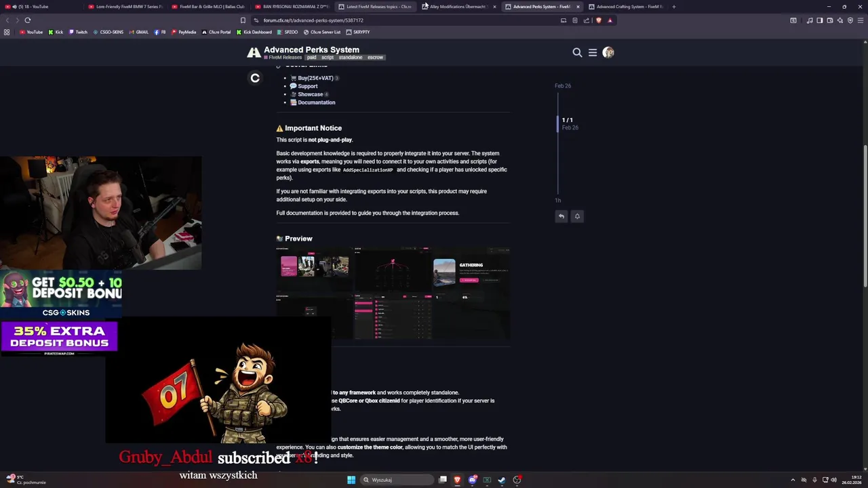Reload the page with the browser refresh button
This screenshot has height=488, width=868.
coord(28,20)
